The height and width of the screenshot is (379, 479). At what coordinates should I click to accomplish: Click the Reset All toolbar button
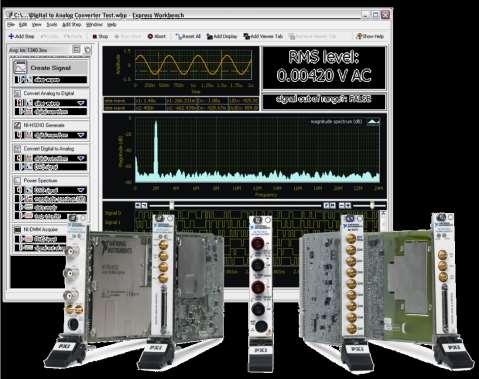tap(188, 36)
